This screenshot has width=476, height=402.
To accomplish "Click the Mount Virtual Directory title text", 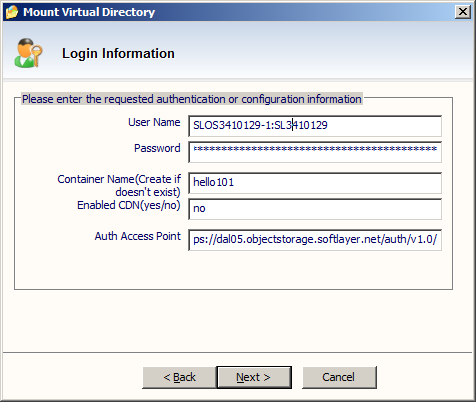I will (x=89, y=12).
